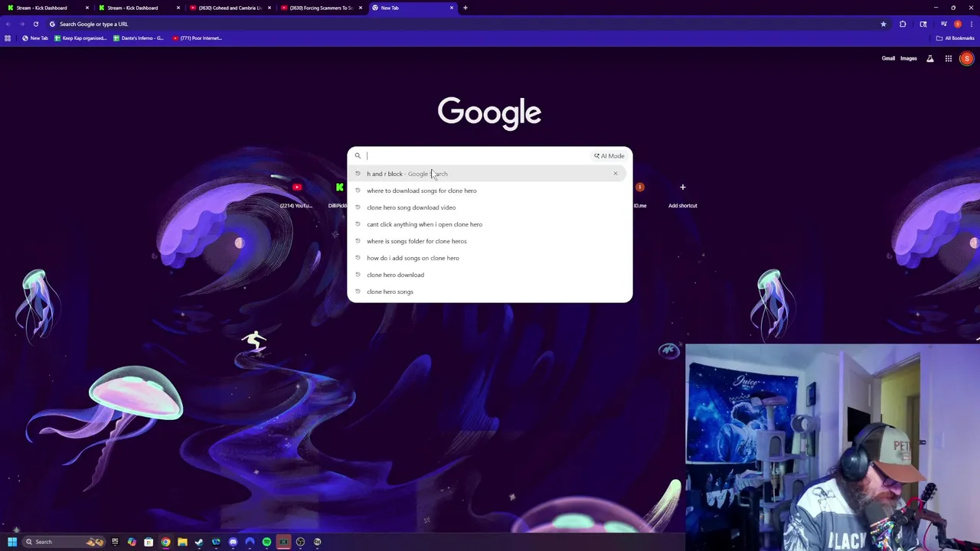
Task: Open Epic Games Launcher from taskbar
Action: tap(115, 542)
